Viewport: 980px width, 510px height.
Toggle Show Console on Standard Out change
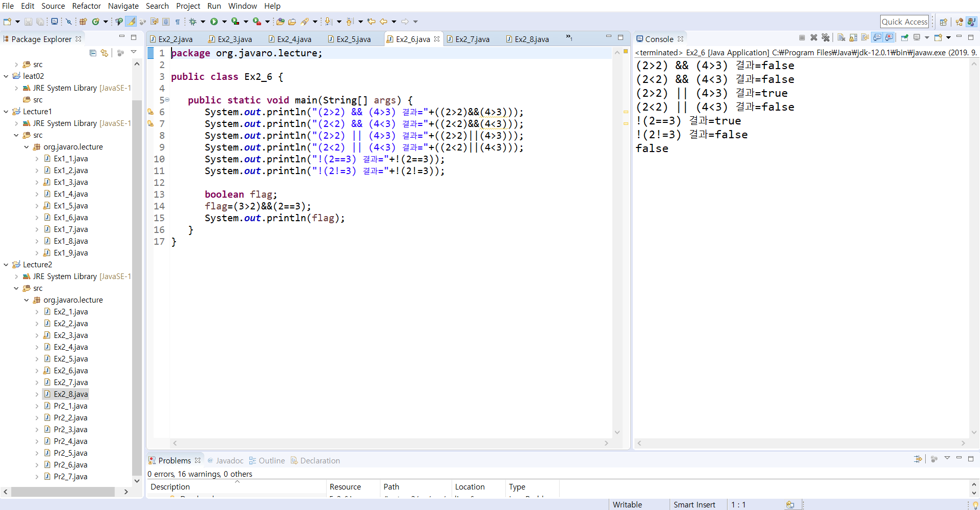pos(877,38)
